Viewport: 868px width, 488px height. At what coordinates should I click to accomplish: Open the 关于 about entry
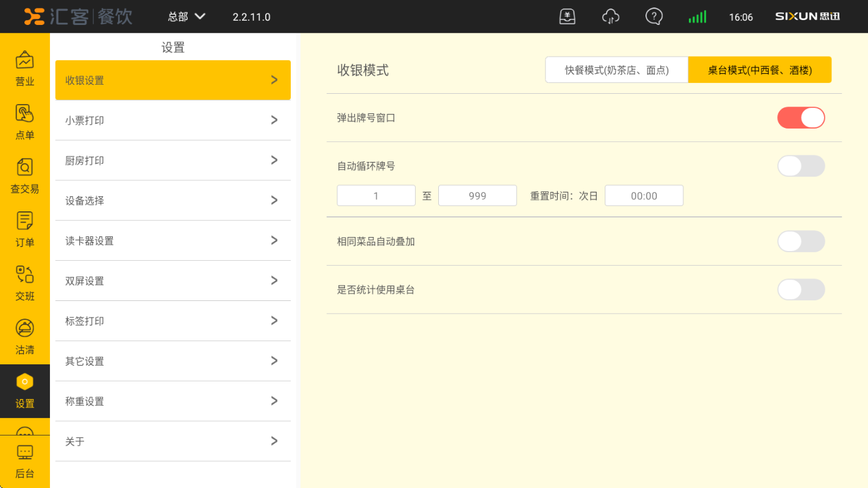click(x=173, y=441)
